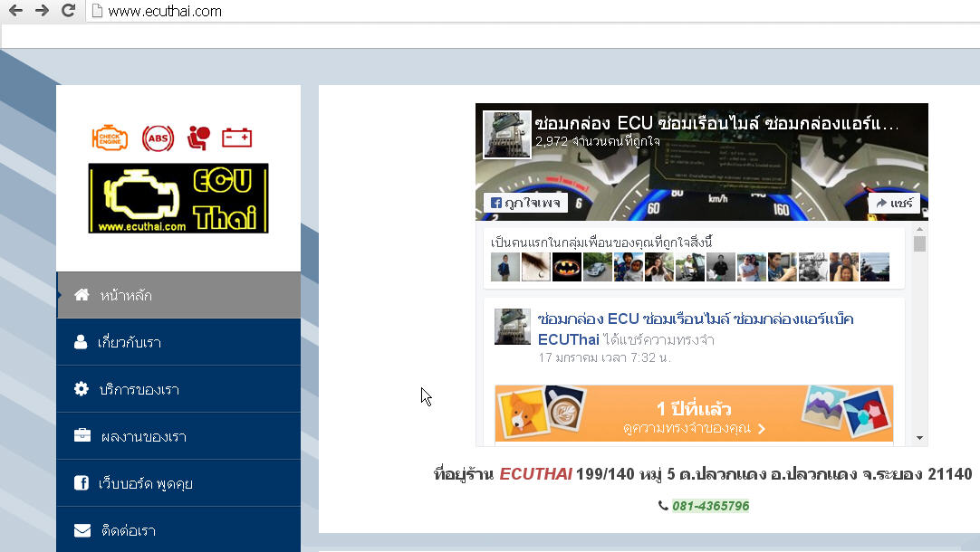
Task: Open the 1 ปีที่แล้ว memories banner
Action: 694,414
